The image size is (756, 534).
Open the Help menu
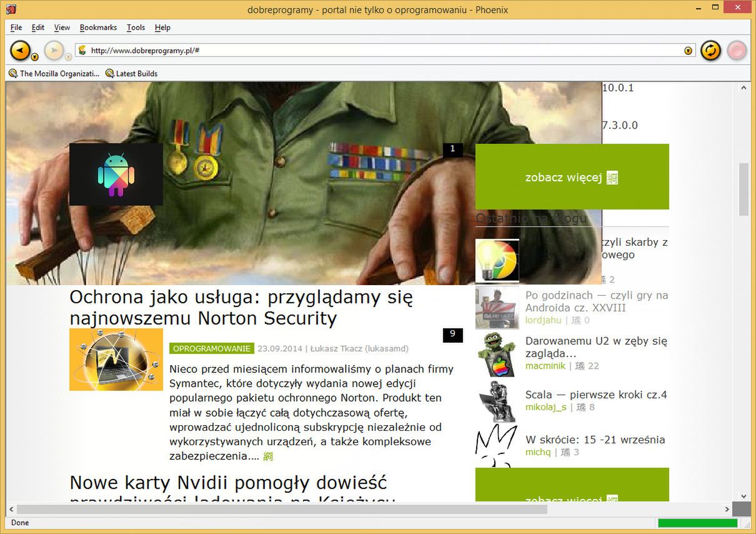[x=162, y=28]
